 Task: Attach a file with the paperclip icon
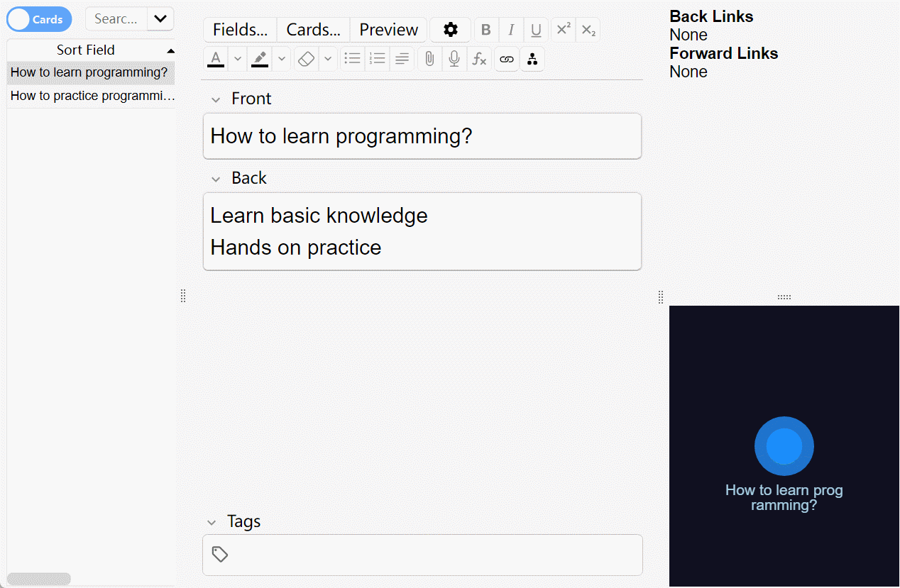429,59
